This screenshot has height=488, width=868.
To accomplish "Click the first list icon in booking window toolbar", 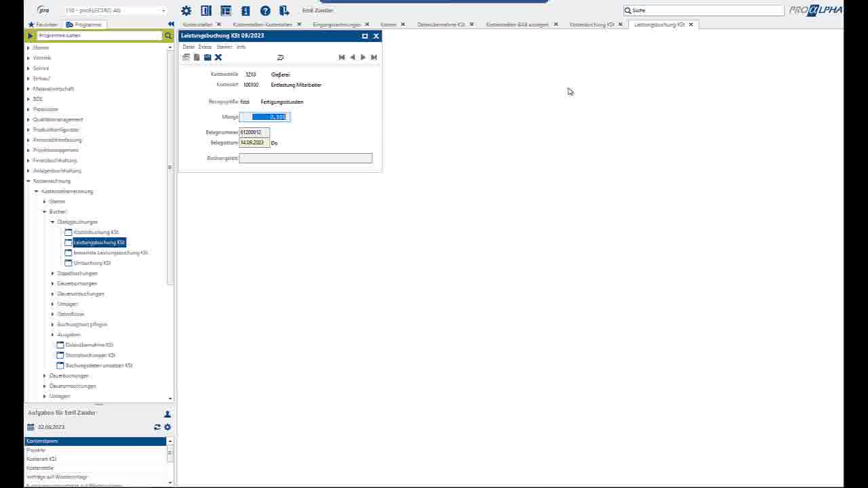I will [186, 58].
